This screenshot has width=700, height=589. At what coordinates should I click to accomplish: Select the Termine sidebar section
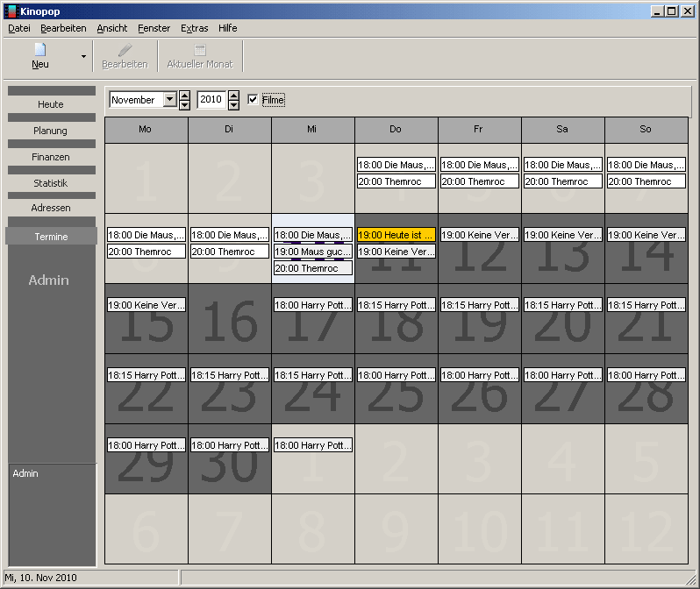point(51,237)
